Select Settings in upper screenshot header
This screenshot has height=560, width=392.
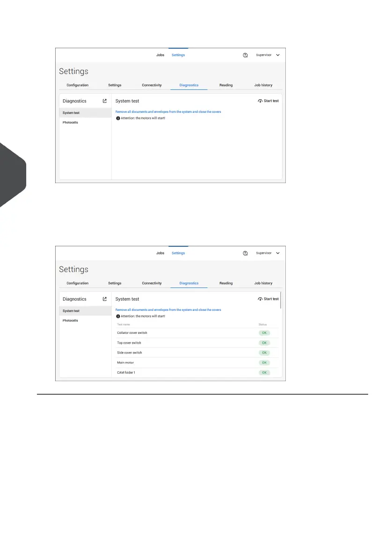tap(178, 55)
